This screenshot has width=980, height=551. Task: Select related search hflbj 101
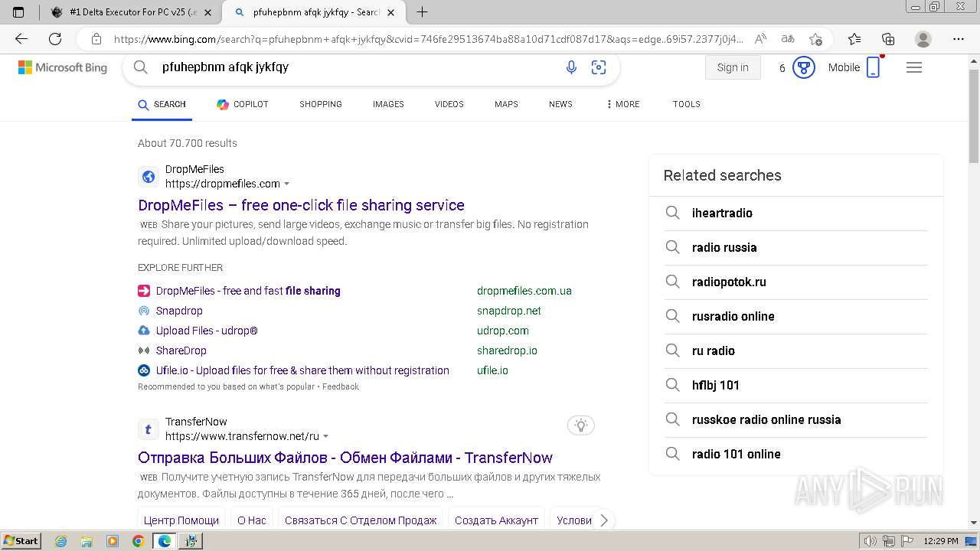(x=796, y=385)
